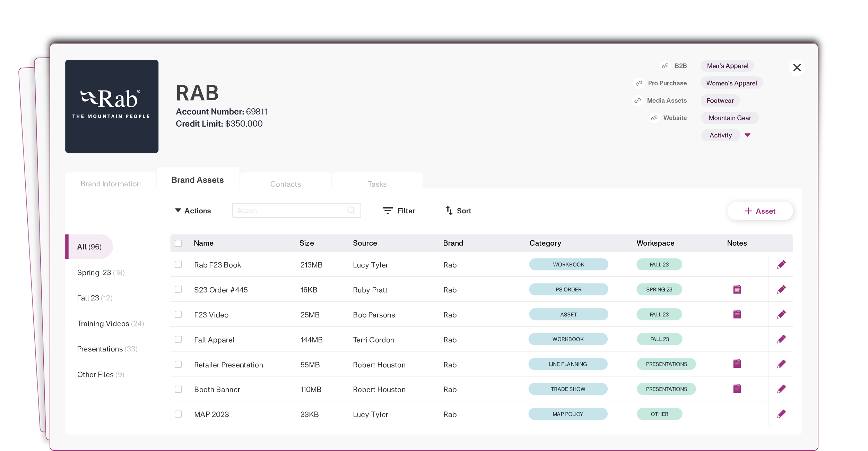Select Fall Apparel row checkbox
The height and width of the screenshot is (451, 868).
[x=178, y=339]
